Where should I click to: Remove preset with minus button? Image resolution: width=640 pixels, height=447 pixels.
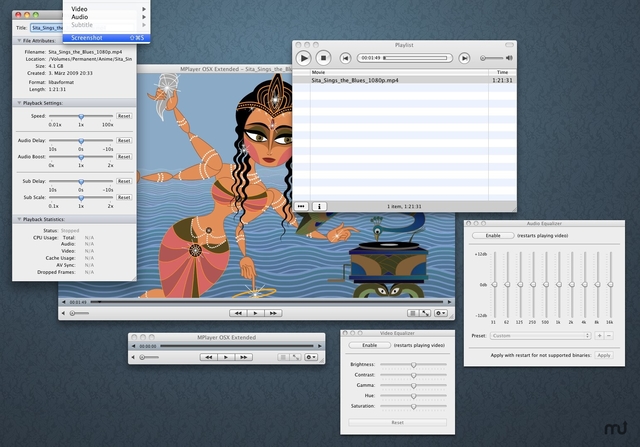(609, 336)
